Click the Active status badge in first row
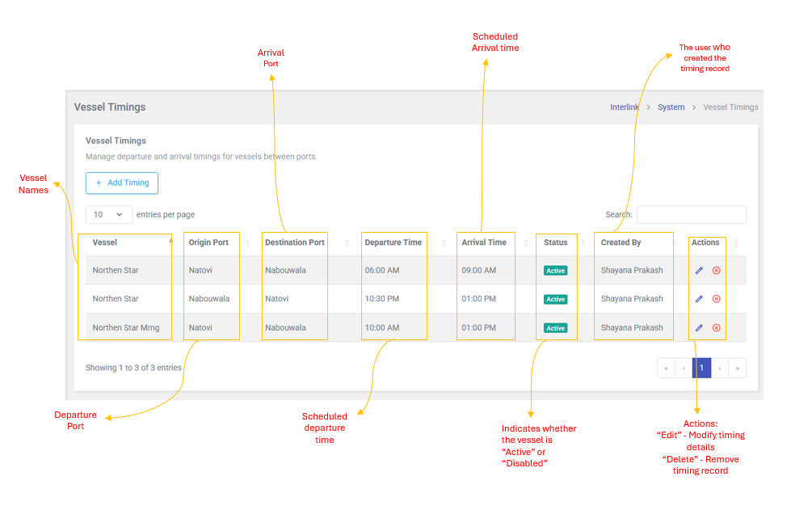Image resolution: width=812 pixels, height=506 pixels. click(555, 271)
